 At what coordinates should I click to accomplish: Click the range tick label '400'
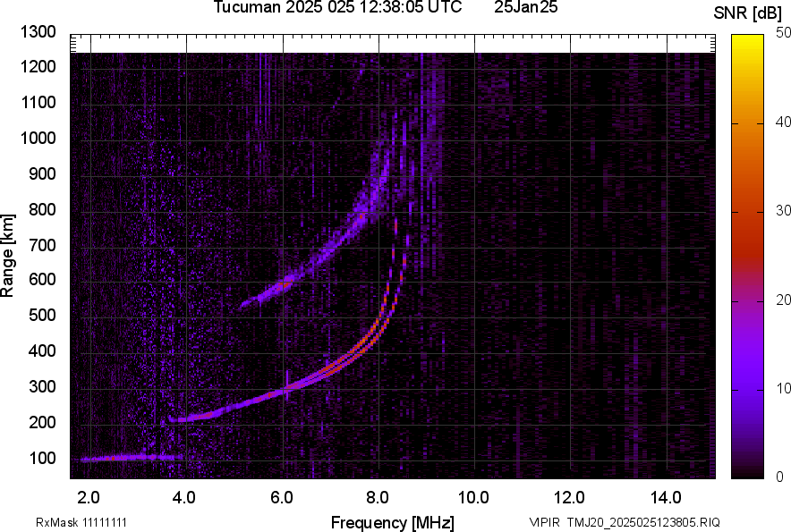[x=42, y=350]
